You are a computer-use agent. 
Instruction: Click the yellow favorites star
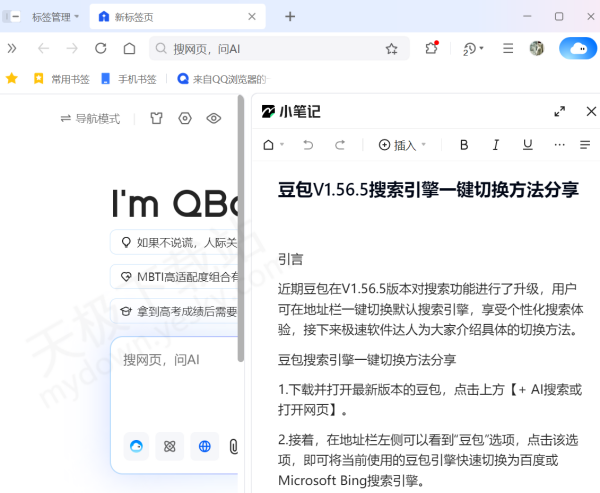click(x=12, y=78)
